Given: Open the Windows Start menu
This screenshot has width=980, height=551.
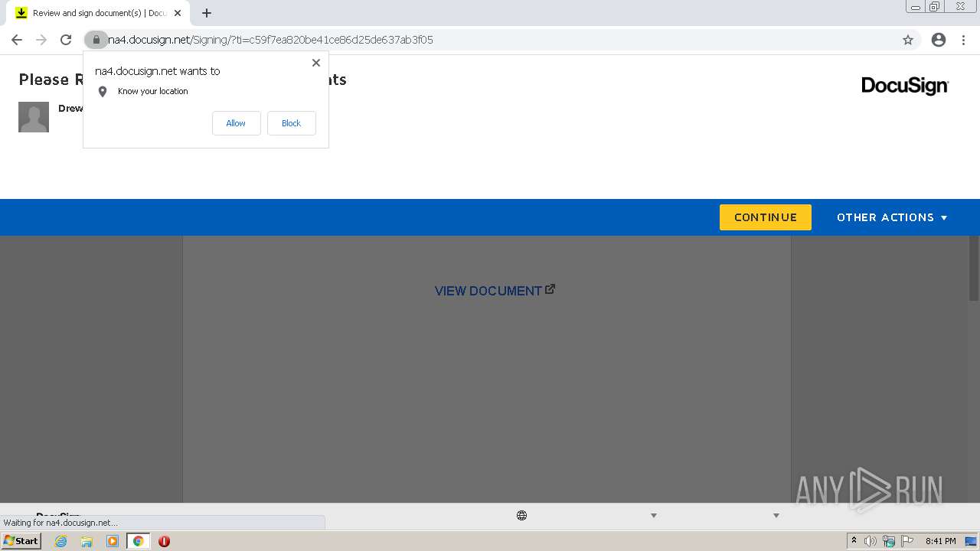Looking at the screenshot, I should [21, 541].
